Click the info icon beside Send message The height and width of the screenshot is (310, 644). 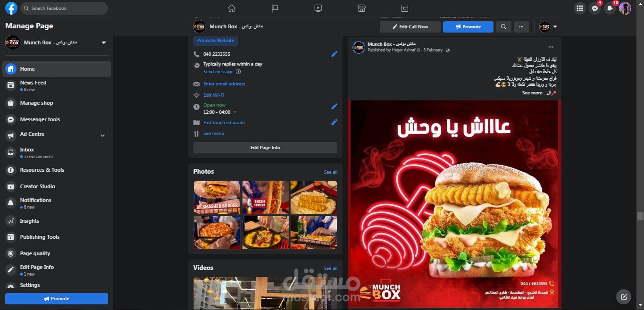point(238,72)
